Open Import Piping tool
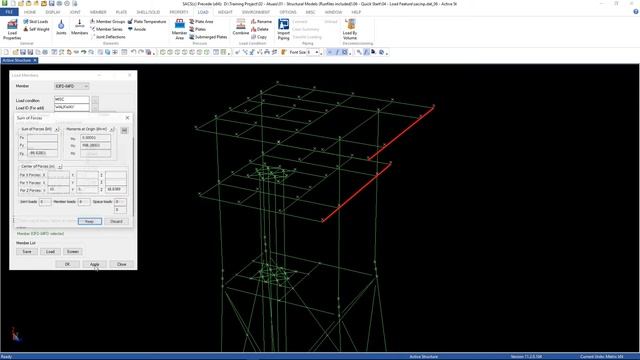 pos(283,29)
